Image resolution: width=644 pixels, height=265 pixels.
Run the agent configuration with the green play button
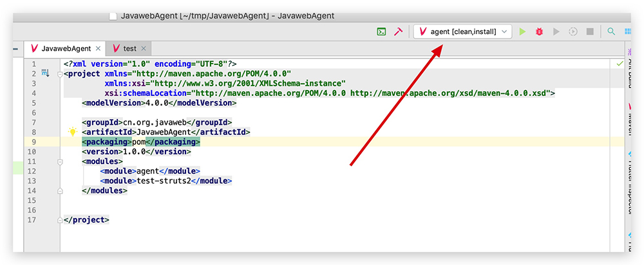pos(522,32)
